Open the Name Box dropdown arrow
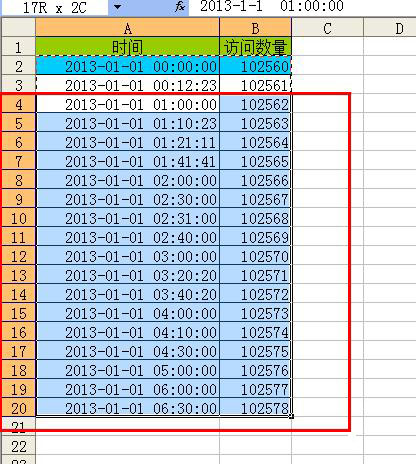Screen dimensions: 416x464 pos(117,7)
